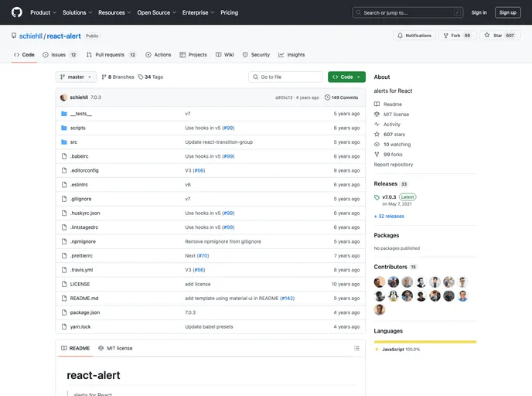Open the scripts folder
This screenshot has height=396, width=532.
pos(77,128)
